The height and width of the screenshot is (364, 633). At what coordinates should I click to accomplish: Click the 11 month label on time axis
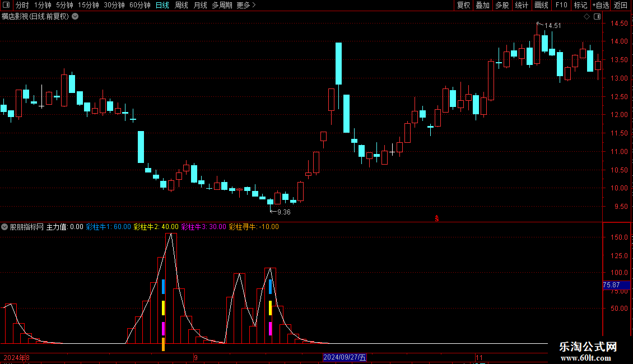(479, 357)
